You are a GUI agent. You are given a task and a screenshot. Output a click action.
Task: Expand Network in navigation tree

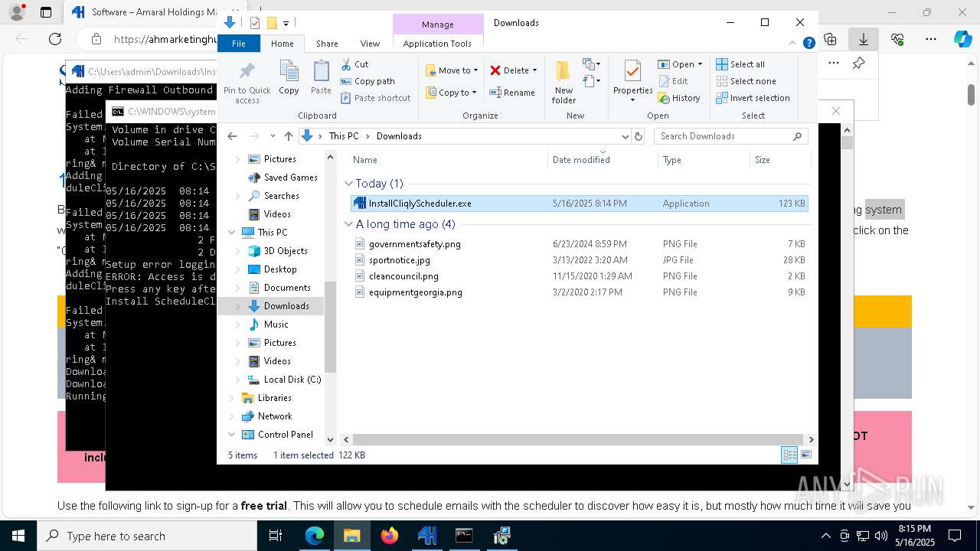[x=232, y=416]
